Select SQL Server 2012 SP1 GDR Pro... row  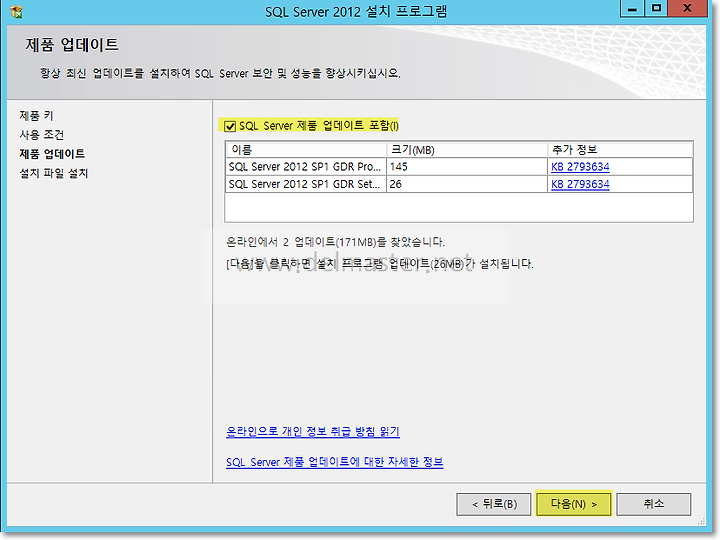point(459,167)
